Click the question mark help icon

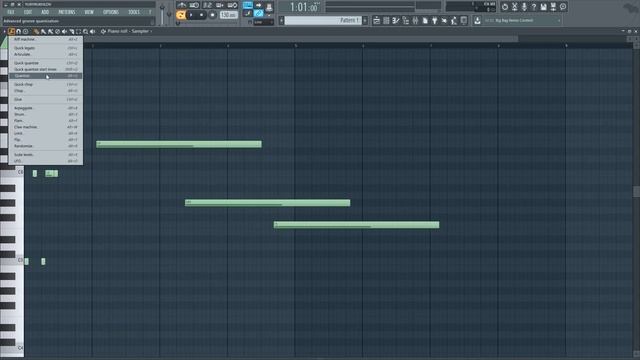click(x=534, y=7)
